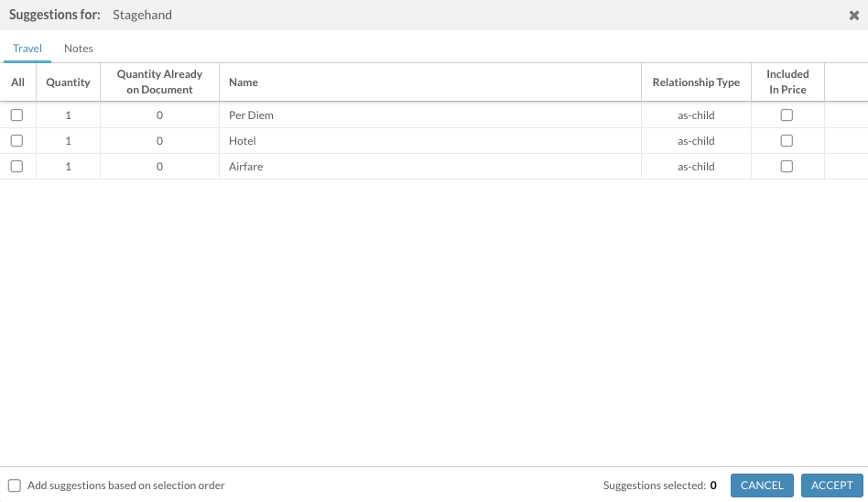
Task: Enable Included In Price for Per Diem
Action: [x=787, y=115]
